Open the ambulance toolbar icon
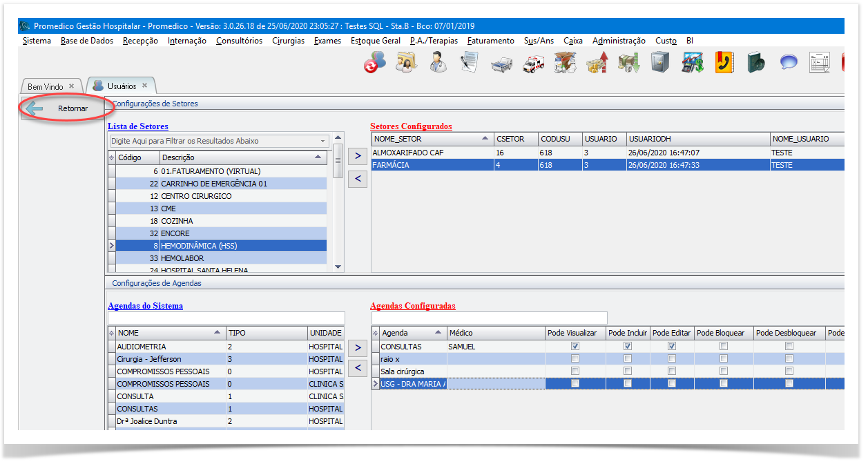This screenshot has width=868, height=464. [x=532, y=64]
